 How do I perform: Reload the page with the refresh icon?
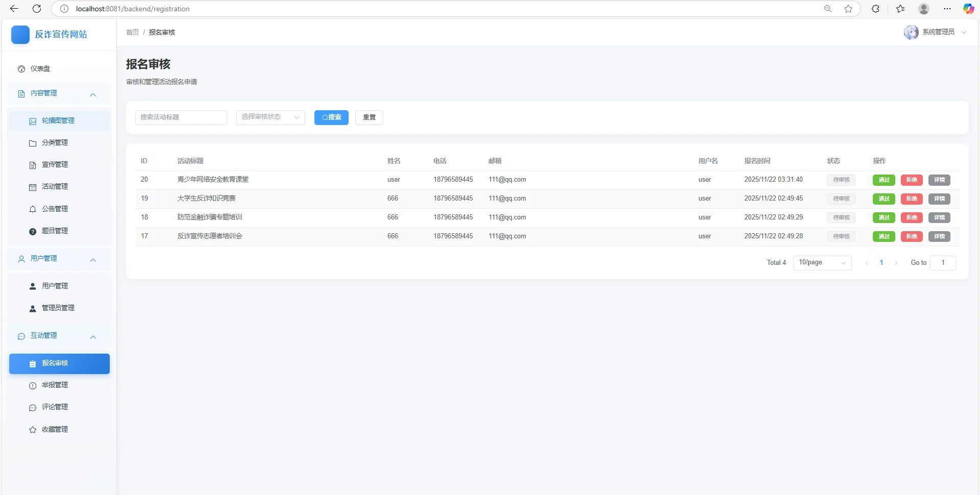tap(37, 9)
